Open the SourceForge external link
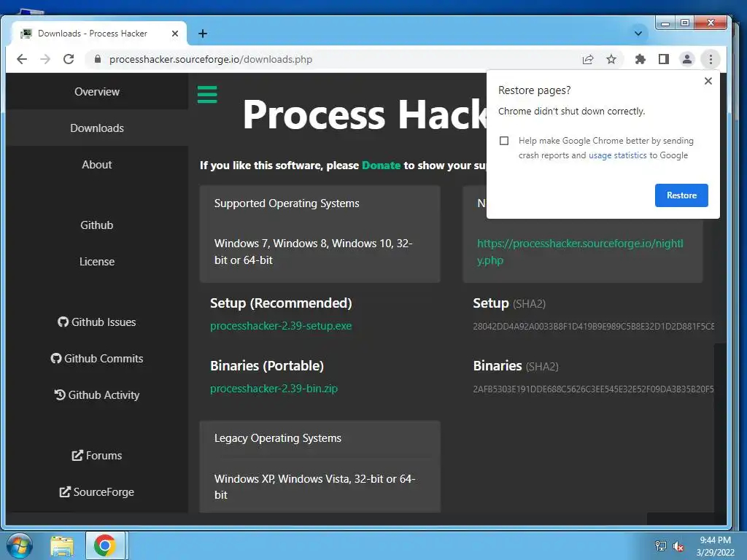Screen dimensions: 747x560 (x=97, y=492)
